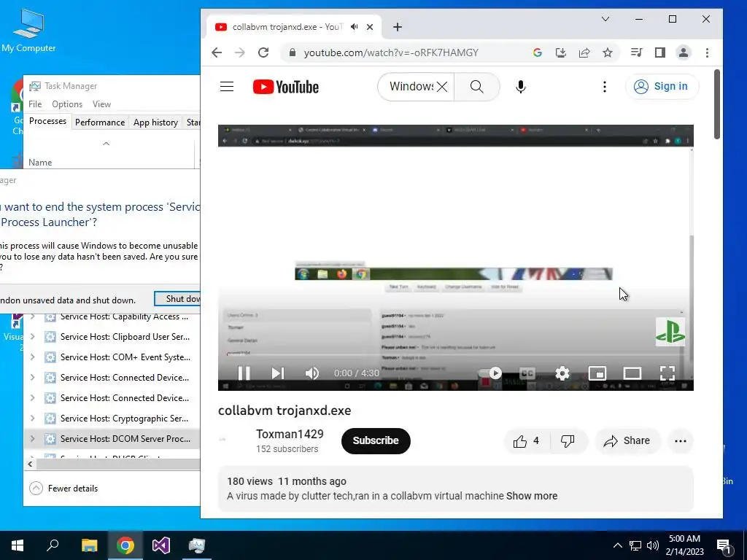Viewport: 747px width, 560px height.
Task: Click Share this page icon in Chrome
Action: pos(584,52)
